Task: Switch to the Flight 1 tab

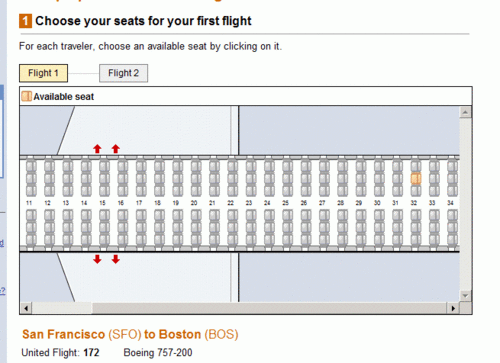Action: point(43,73)
